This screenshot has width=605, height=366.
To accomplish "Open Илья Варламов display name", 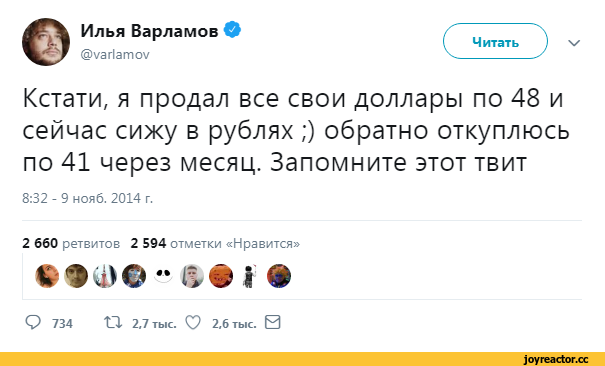I will pyautogui.click(x=149, y=31).
